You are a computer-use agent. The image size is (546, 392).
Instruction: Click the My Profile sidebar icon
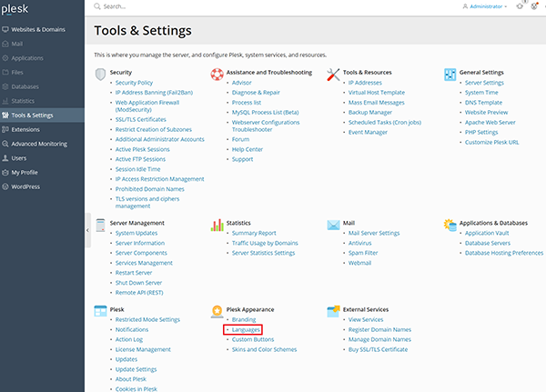[5, 172]
